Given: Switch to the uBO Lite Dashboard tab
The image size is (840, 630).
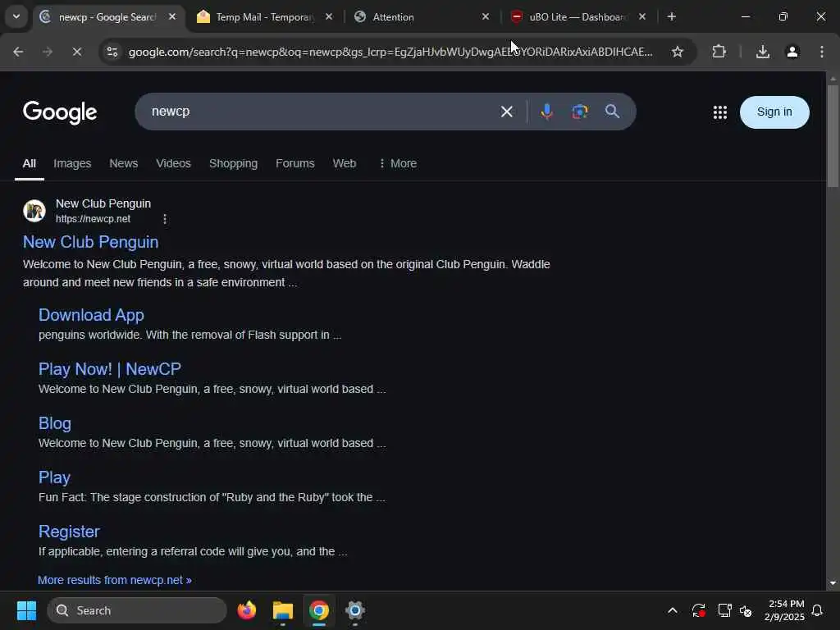Looking at the screenshot, I should point(578,17).
